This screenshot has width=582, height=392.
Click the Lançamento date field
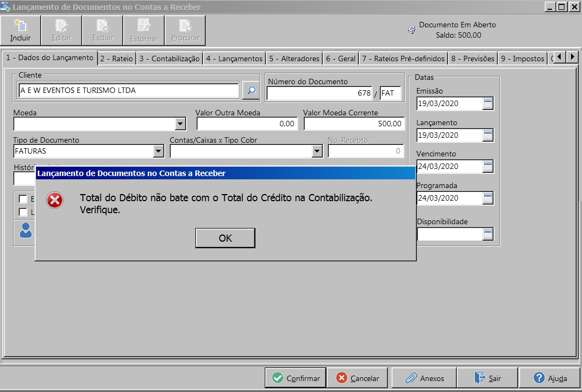click(x=450, y=136)
